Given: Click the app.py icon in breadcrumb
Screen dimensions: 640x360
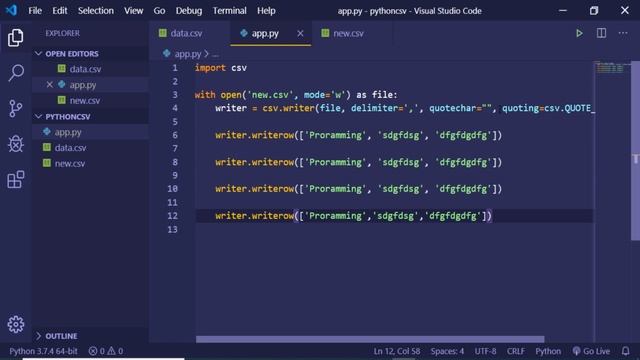Looking at the screenshot, I should coord(167,53).
